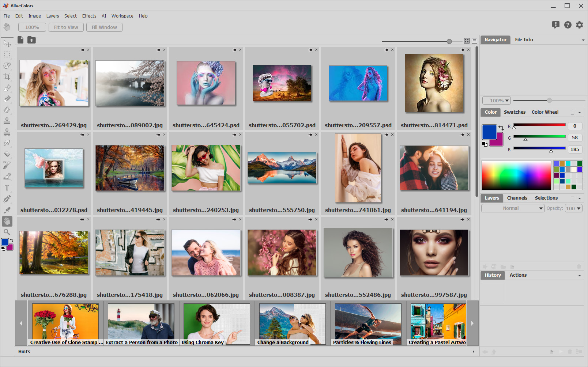Pin the shuttersto...089002.jpg thumbnail
The height and width of the screenshot is (367, 588).
coord(158,50)
